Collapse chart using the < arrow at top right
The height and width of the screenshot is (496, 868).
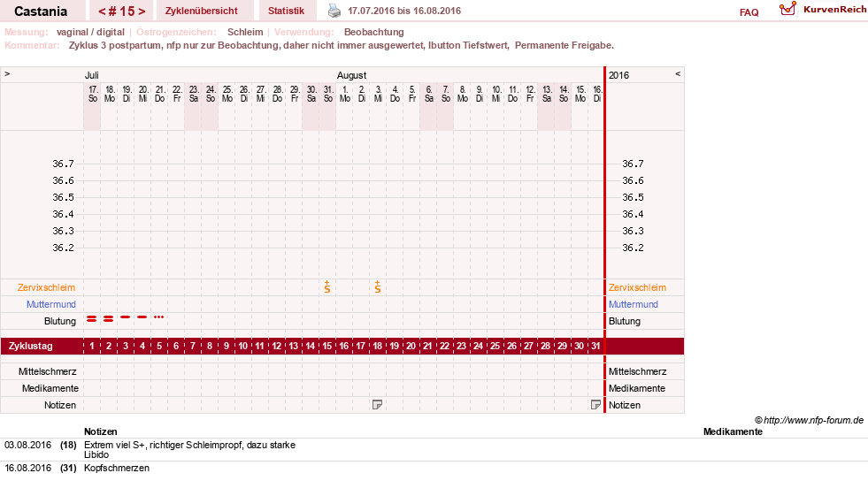click(x=678, y=73)
